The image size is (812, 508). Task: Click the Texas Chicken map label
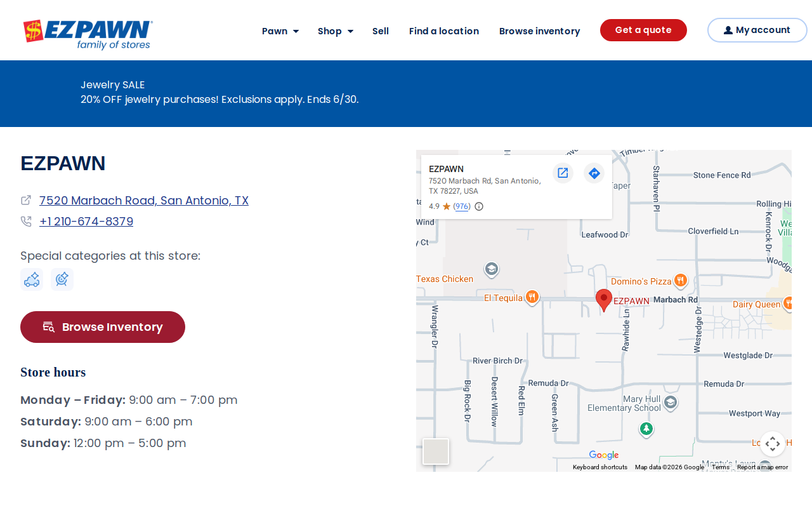click(x=445, y=279)
